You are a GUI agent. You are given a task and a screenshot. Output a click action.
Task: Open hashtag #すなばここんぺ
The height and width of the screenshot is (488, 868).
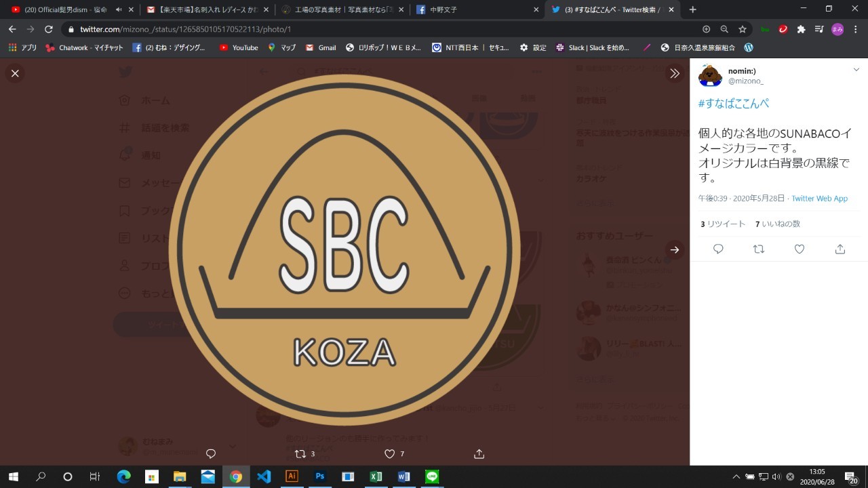click(x=734, y=104)
